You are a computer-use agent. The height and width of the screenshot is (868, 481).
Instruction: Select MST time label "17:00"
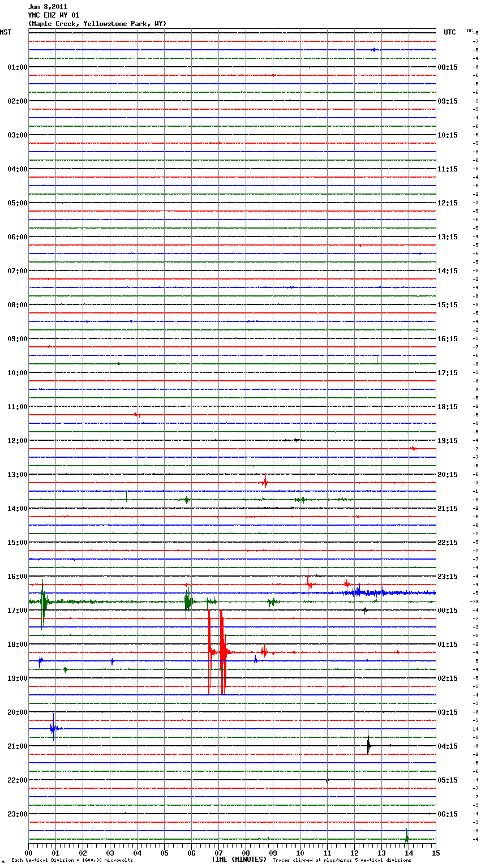(x=18, y=611)
